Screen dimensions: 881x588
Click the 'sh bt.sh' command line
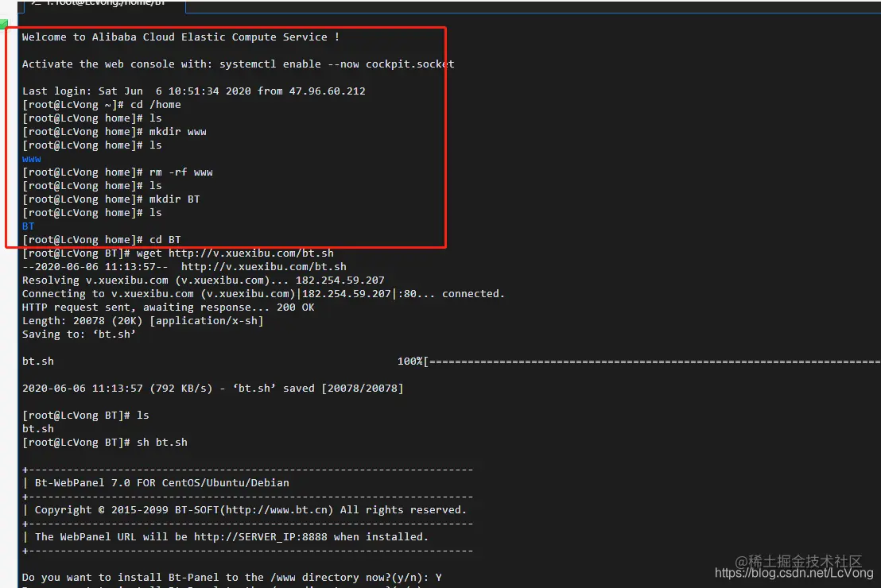pos(104,443)
